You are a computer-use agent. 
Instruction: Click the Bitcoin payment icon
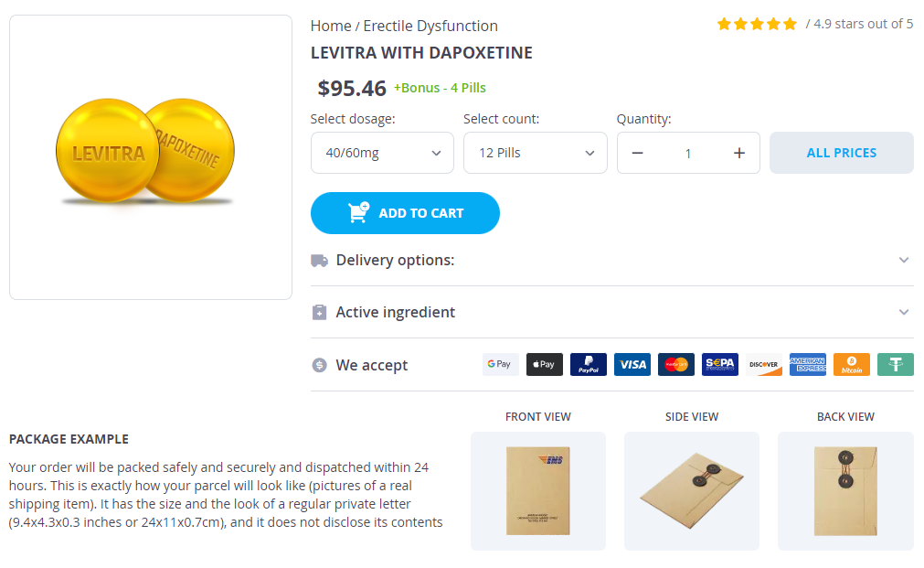click(x=852, y=364)
